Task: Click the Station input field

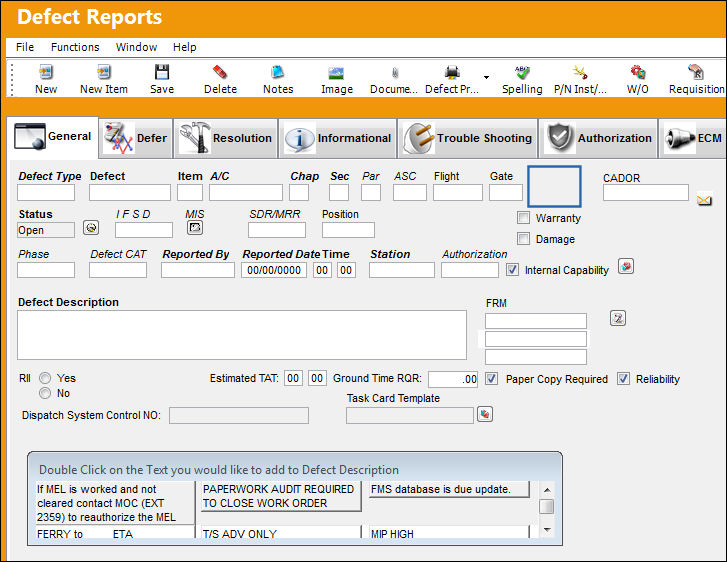Action: (x=402, y=270)
